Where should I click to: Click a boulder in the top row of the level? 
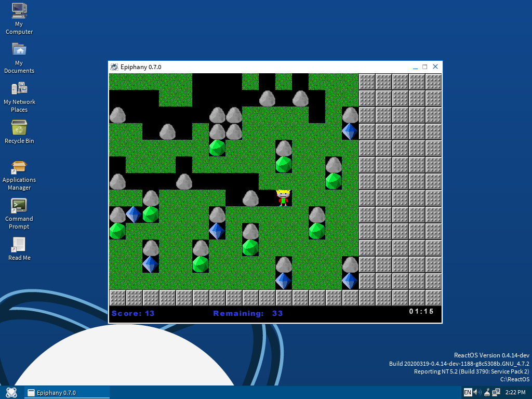(x=267, y=98)
